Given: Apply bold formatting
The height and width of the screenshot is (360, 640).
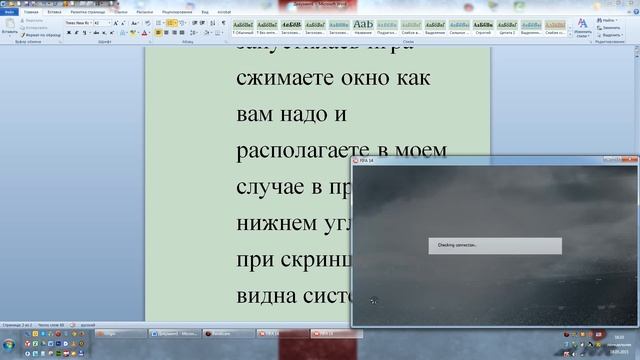Looking at the screenshot, I should click(69, 33).
